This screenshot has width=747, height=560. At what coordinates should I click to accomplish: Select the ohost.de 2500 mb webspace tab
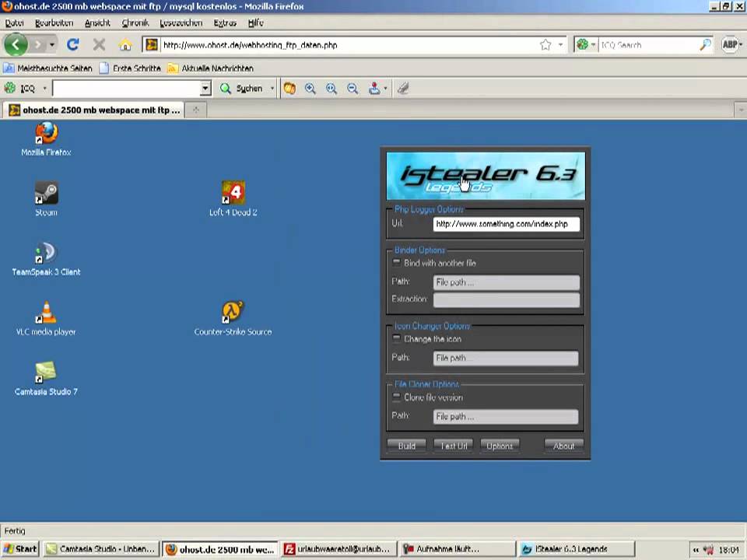(94, 110)
